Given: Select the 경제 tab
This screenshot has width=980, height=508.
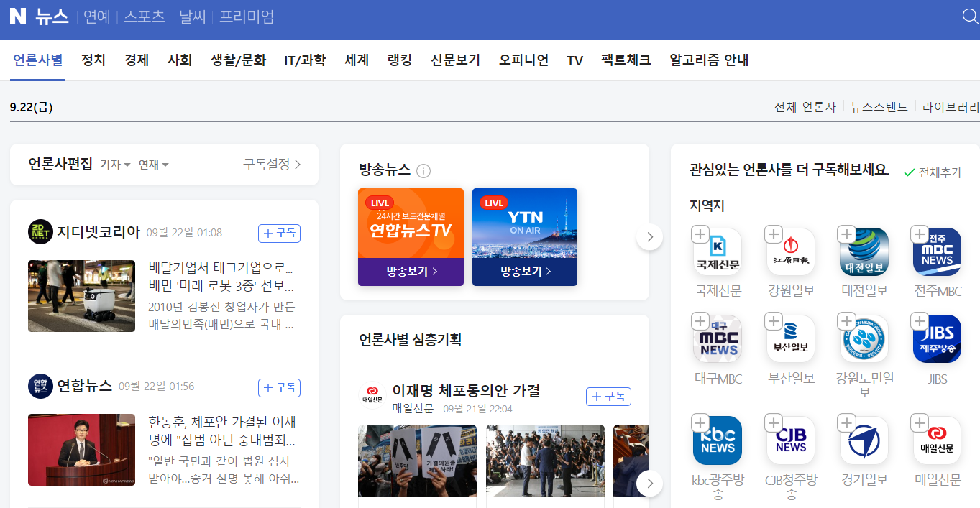Looking at the screenshot, I should pos(137,60).
